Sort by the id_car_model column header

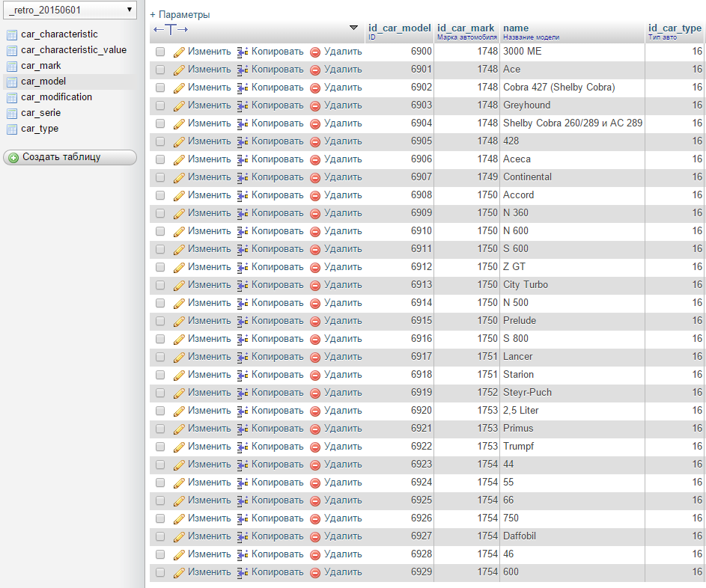(399, 28)
